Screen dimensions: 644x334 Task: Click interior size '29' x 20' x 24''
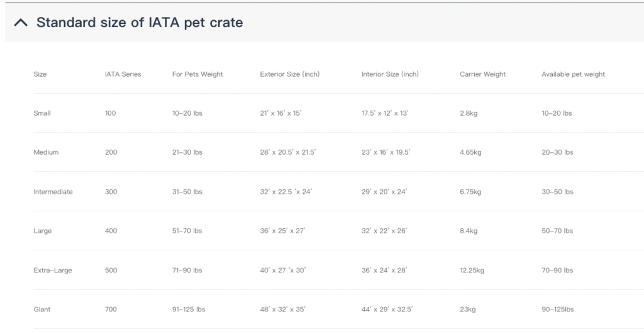pyautogui.click(x=384, y=192)
